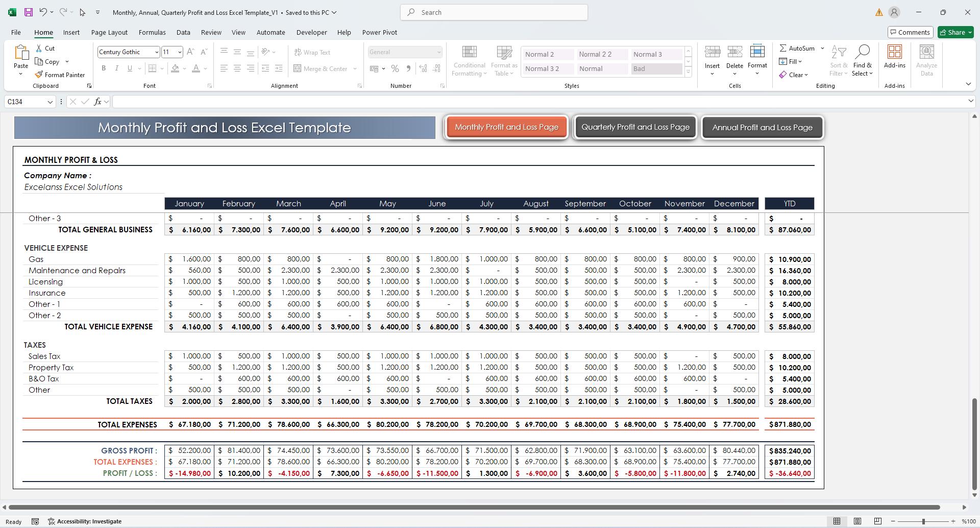Screen dimensions: 980x528
Task: Click the Format cells icon
Action: pos(757,52)
